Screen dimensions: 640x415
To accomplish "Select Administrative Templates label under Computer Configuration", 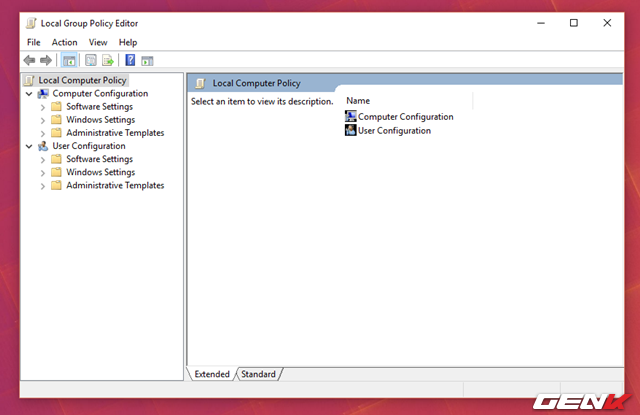I will click(115, 133).
